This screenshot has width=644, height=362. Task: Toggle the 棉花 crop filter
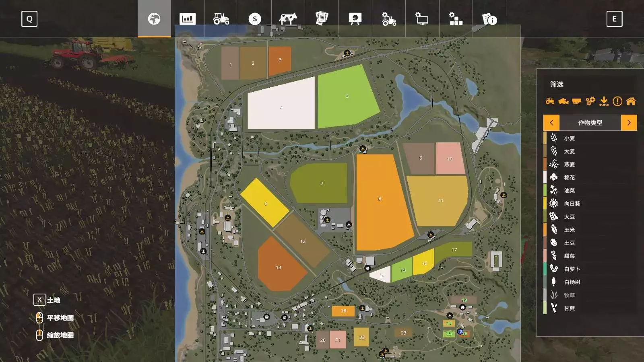(590, 177)
